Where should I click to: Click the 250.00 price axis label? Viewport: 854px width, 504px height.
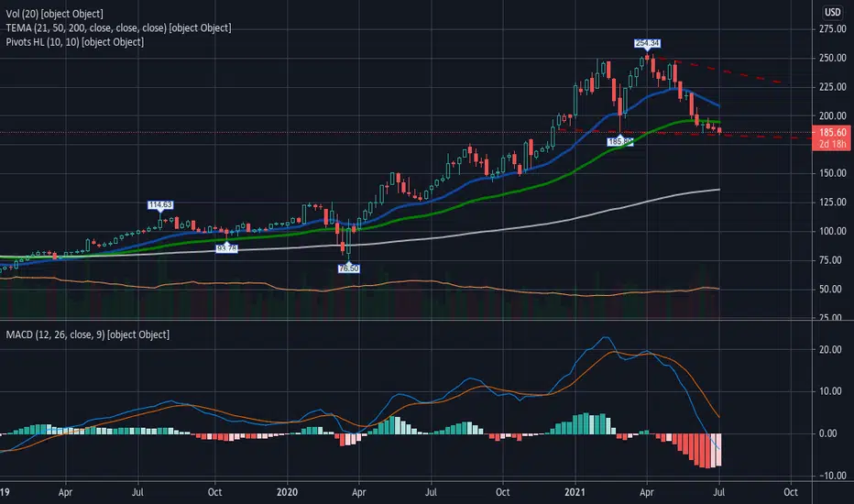pyautogui.click(x=832, y=58)
